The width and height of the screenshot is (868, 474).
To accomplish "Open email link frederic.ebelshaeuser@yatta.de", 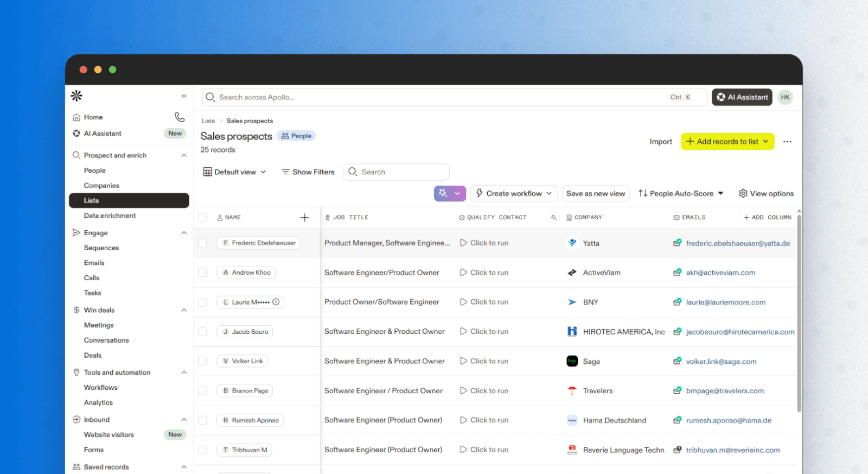I will click(x=737, y=243).
